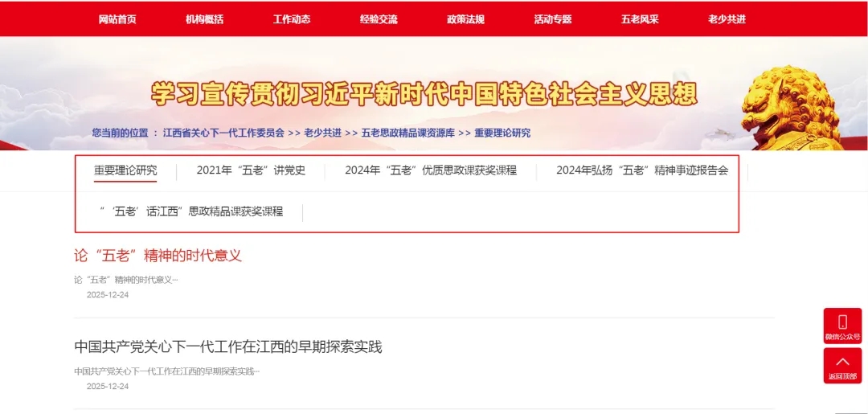Switch to the 重要理论研究 tab

(x=125, y=170)
